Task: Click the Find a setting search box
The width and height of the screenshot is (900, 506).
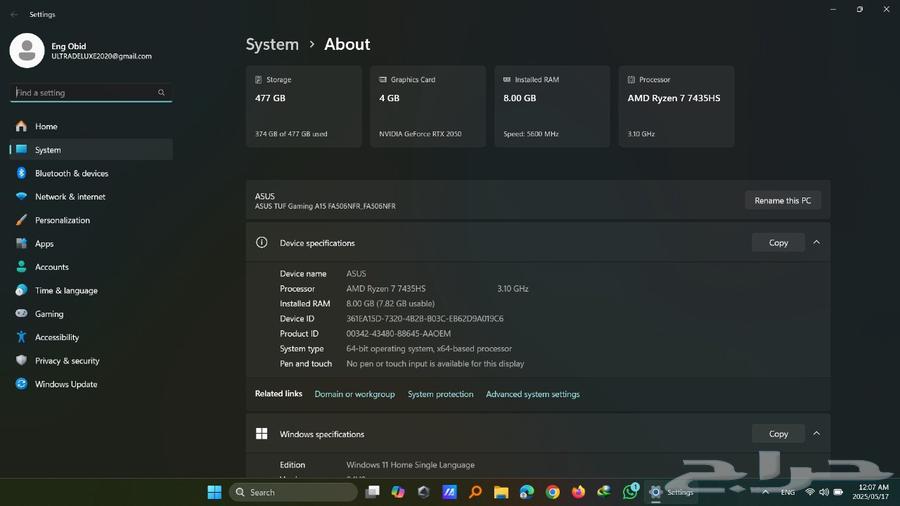Action: (x=91, y=92)
